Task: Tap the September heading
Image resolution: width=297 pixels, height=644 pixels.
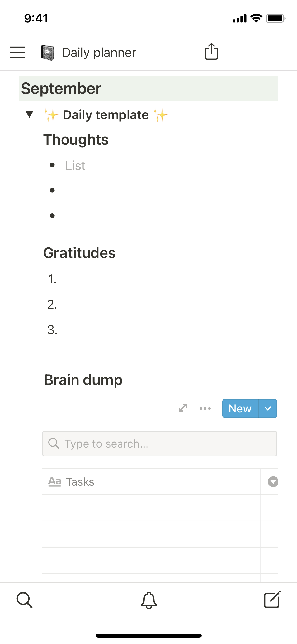Action: (x=61, y=88)
